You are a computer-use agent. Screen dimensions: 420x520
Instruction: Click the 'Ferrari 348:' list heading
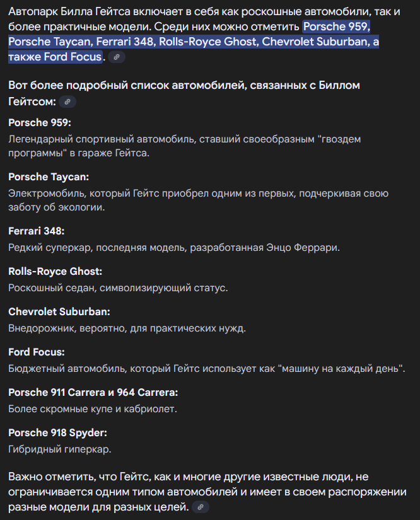(37, 231)
